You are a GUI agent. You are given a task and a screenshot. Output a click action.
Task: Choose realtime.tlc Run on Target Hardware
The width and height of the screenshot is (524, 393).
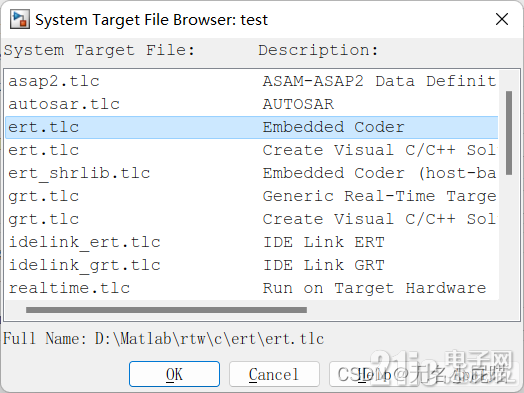coord(252,288)
